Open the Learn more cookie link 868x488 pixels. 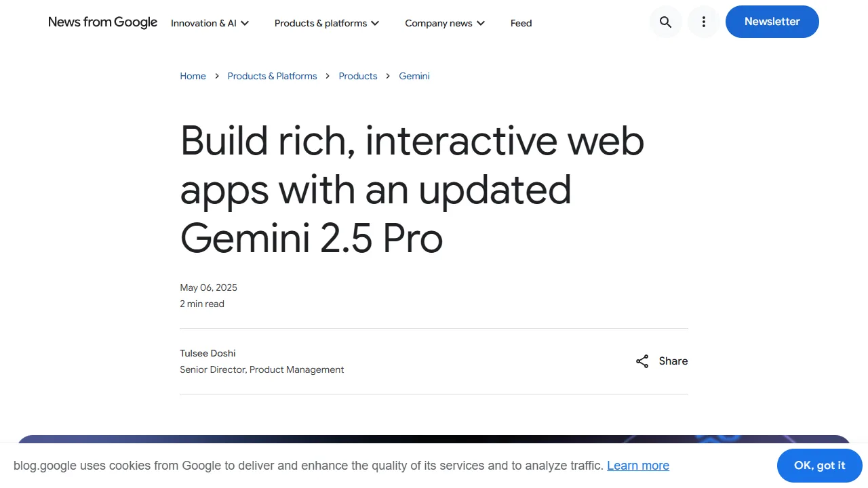pyautogui.click(x=638, y=466)
